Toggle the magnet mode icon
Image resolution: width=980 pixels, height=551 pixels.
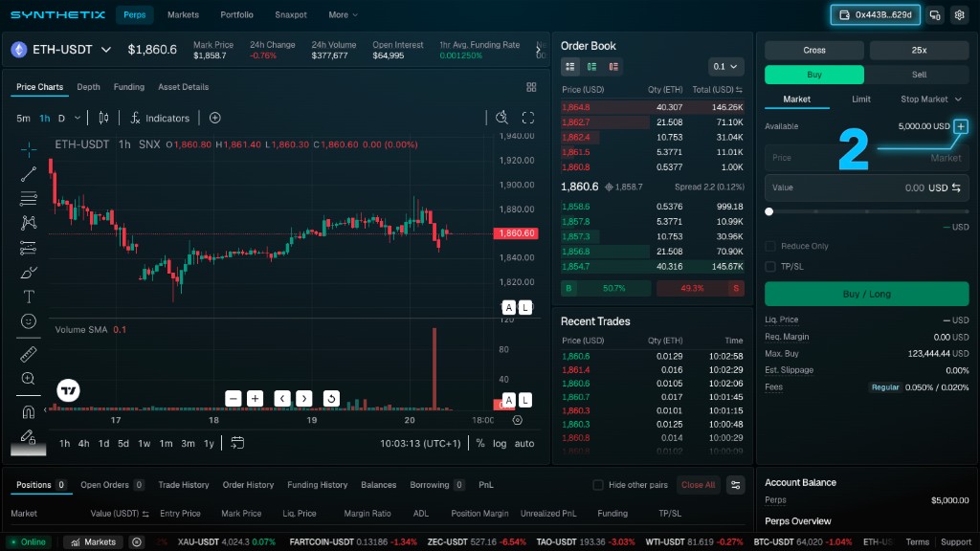click(x=28, y=411)
